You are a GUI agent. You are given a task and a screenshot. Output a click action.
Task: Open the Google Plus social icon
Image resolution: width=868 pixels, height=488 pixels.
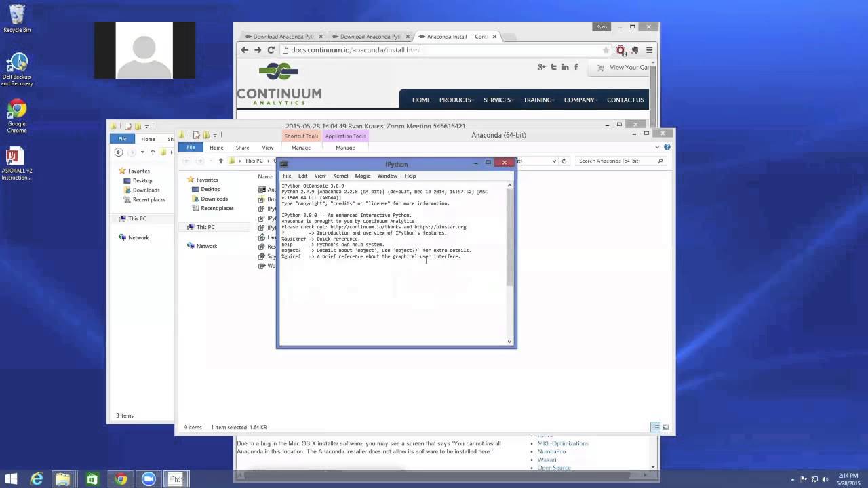pyautogui.click(x=541, y=67)
